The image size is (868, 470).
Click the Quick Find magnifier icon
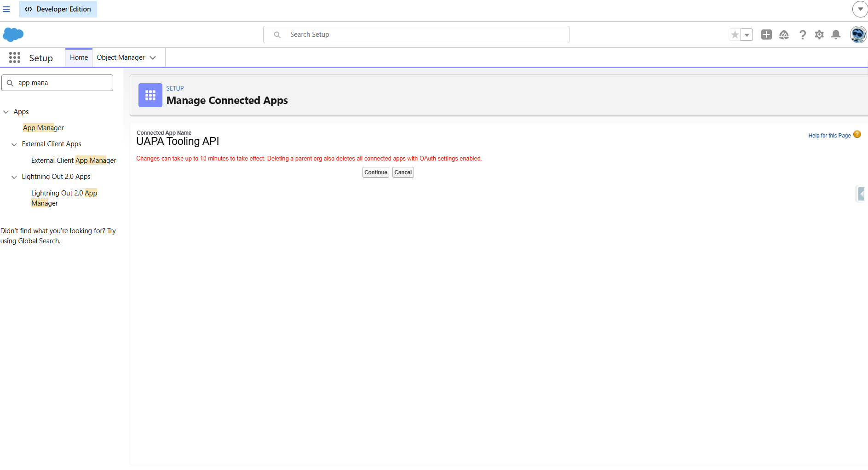click(10, 83)
